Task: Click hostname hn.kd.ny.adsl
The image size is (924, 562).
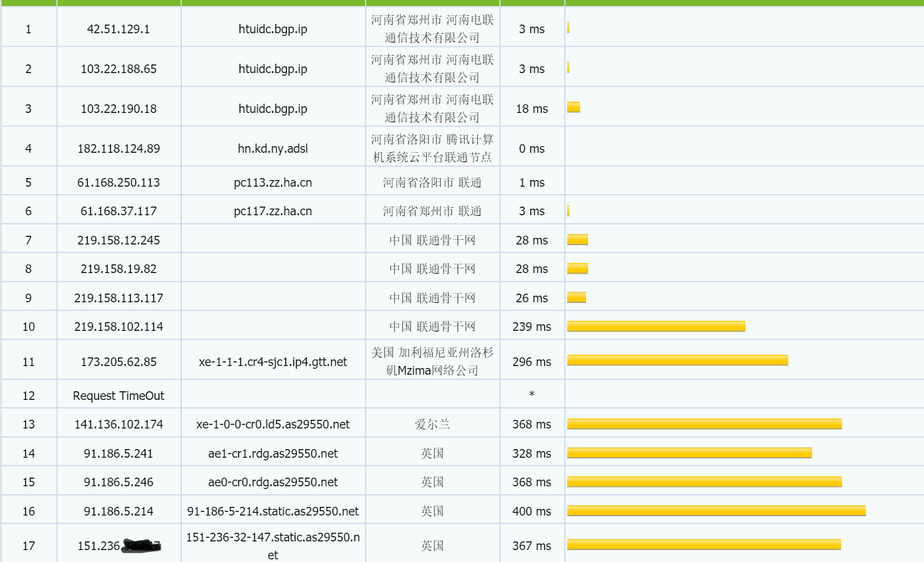Action: pos(273,149)
